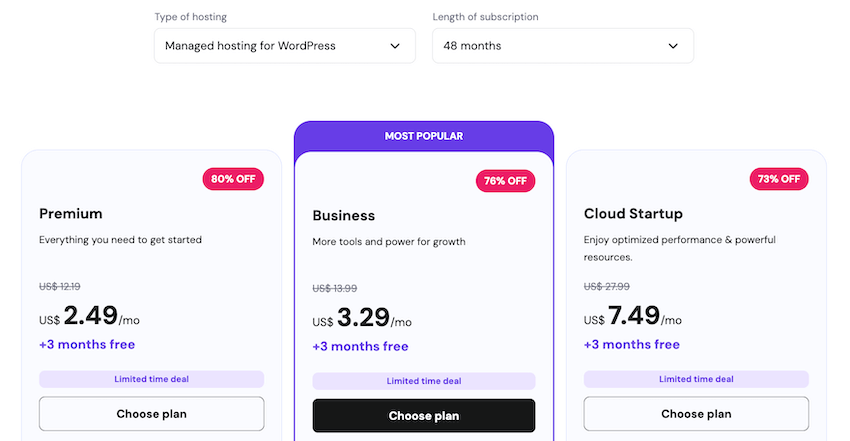850x441 pixels.
Task: Click Premium's Limited time deal label
Action: [151, 379]
